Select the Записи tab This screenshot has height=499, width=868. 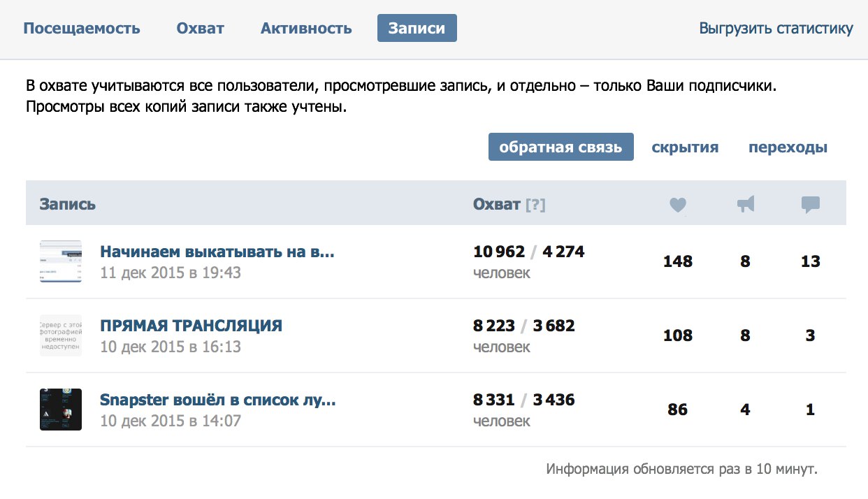coord(417,28)
